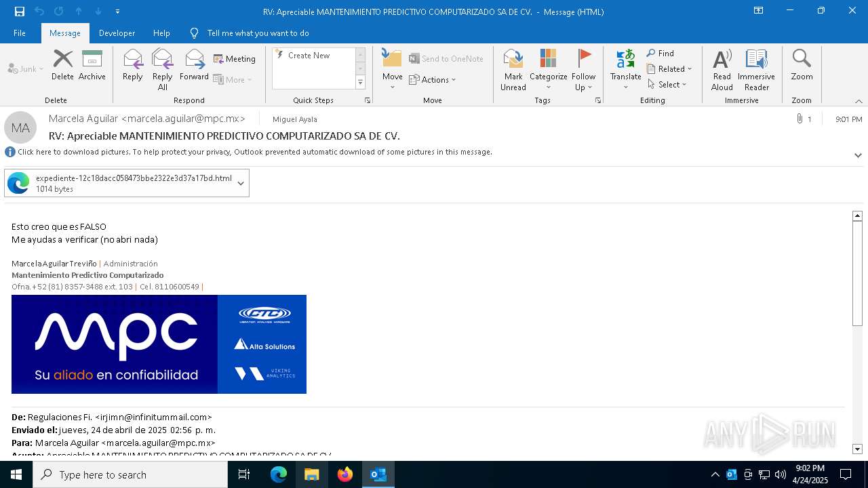Go to next item arrow

pos(98,12)
